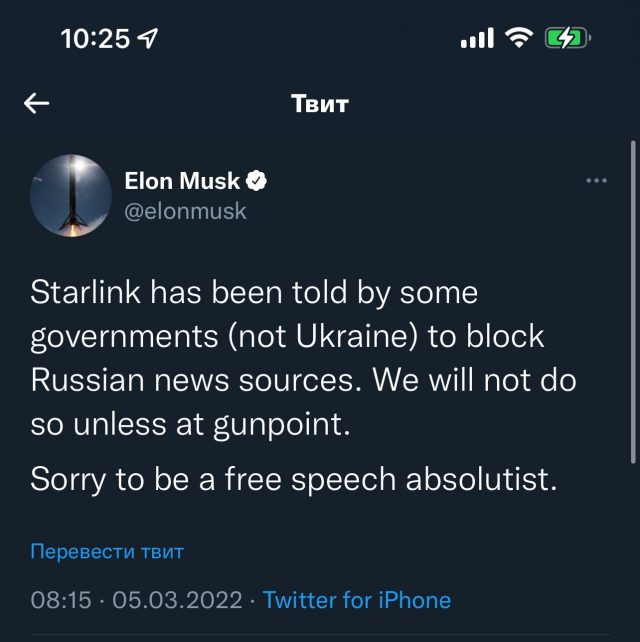The image size is (640, 642).
Task: Tap the 05.03.2022 tweet date
Action: pyautogui.click(x=177, y=600)
